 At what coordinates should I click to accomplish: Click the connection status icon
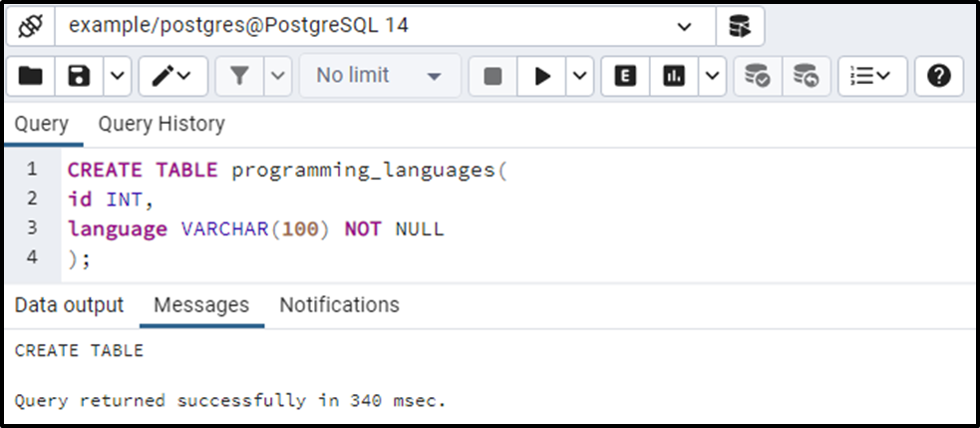point(30,26)
